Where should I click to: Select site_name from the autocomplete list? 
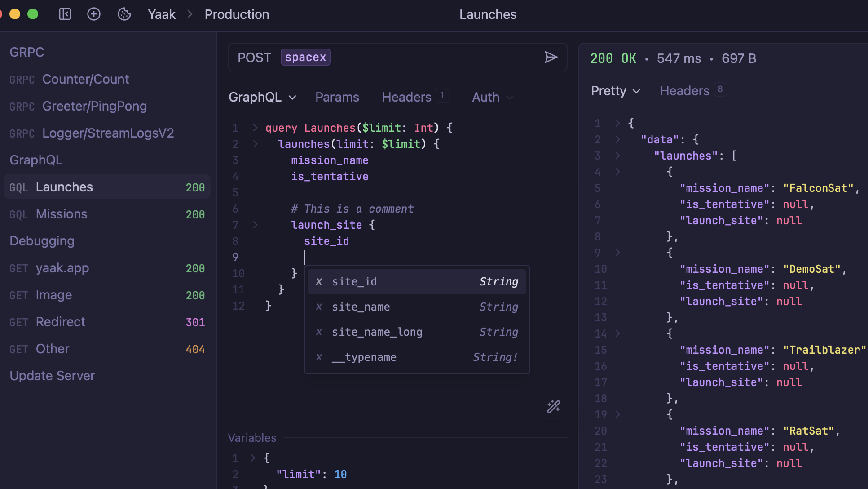(x=361, y=307)
